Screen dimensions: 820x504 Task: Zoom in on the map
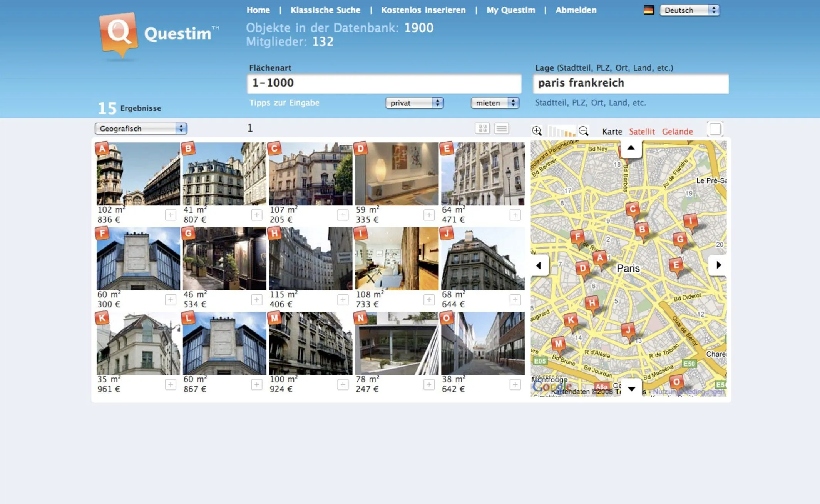pyautogui.click(x=536, y=131)
